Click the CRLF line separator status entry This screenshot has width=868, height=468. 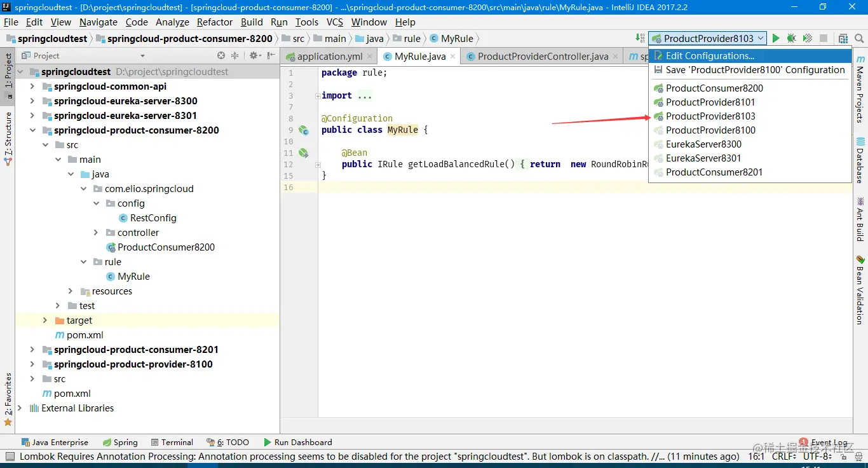pos(785,456)
